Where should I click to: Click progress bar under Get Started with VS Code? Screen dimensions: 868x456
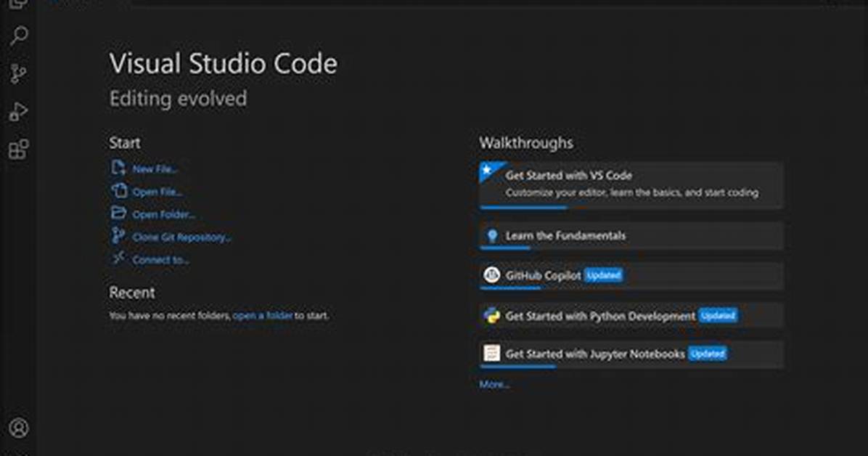click(524, 207)
